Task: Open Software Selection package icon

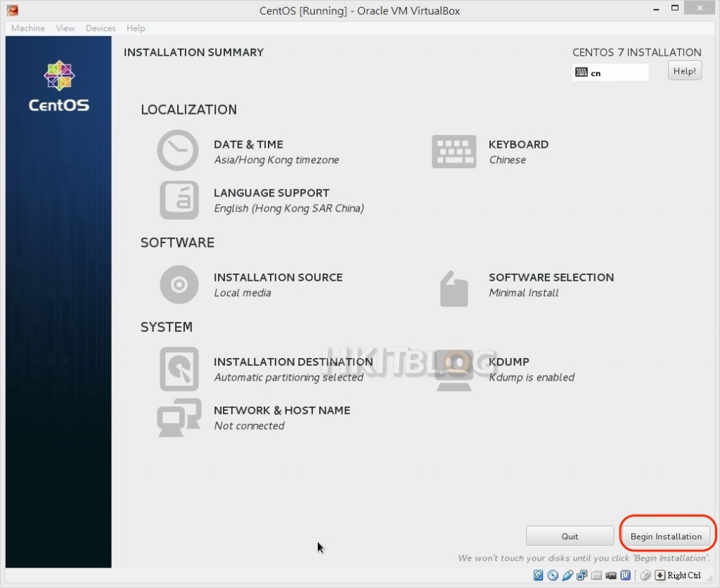Action: [x=454, y=289]
